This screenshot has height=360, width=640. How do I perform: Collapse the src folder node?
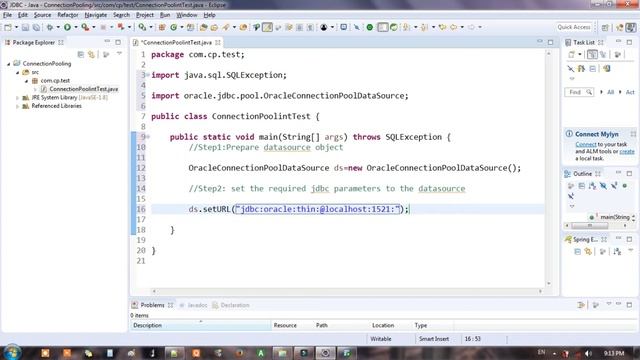coord(18,72)
